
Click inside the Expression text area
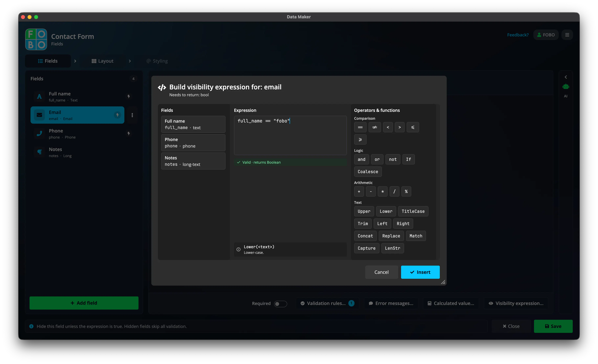[x=290, y=135]
